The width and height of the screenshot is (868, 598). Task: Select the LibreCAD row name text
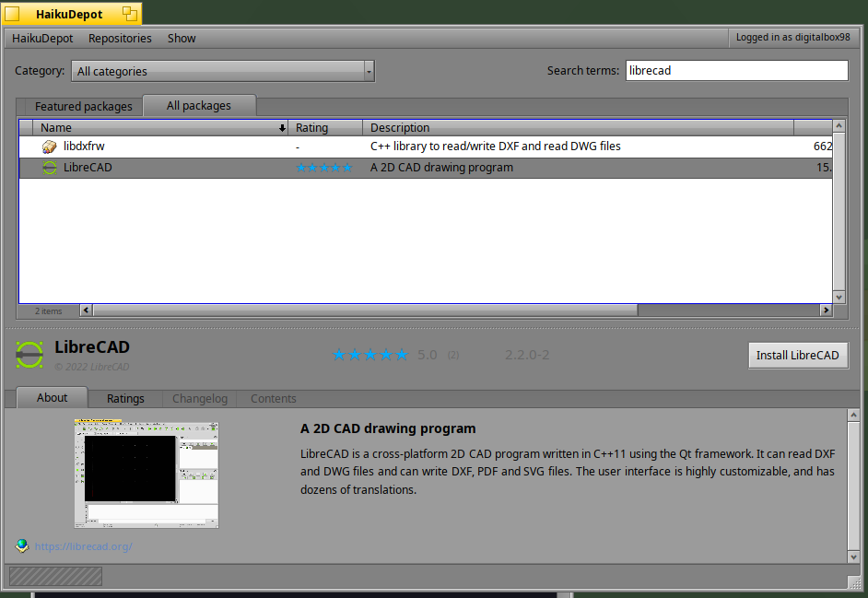point(88,167)
